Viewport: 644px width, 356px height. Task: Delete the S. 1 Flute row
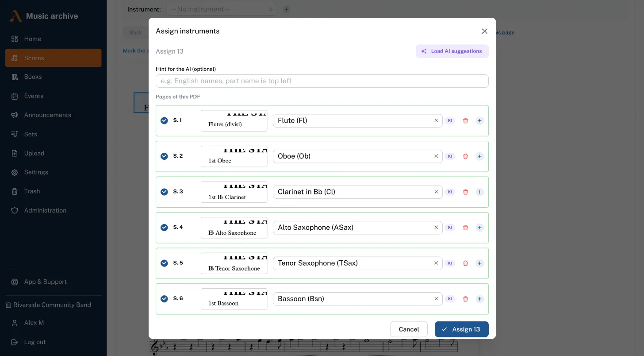(465, 121)
